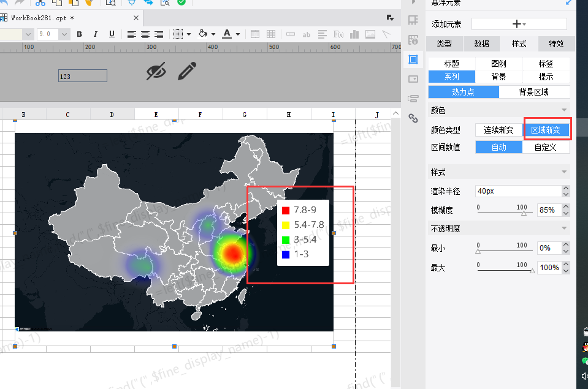
Task: Choose 区域渐变 color type
Action: pyautogui.click(x=546, y=130)
